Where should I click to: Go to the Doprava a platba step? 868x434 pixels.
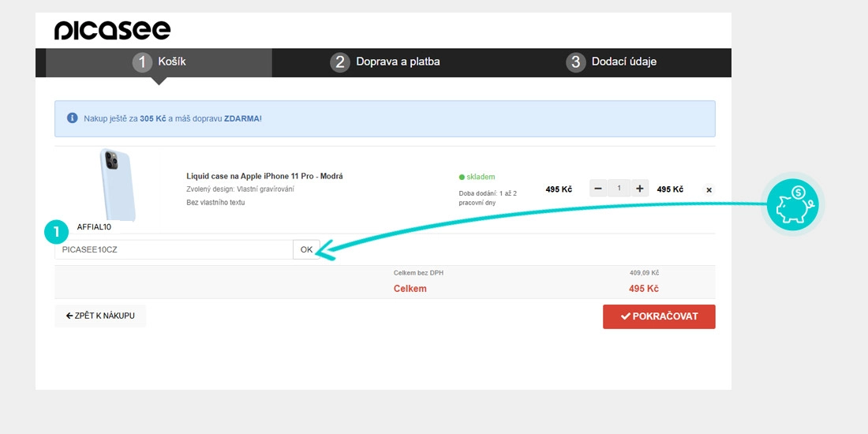pyautogui.click(x=385, y=62)
